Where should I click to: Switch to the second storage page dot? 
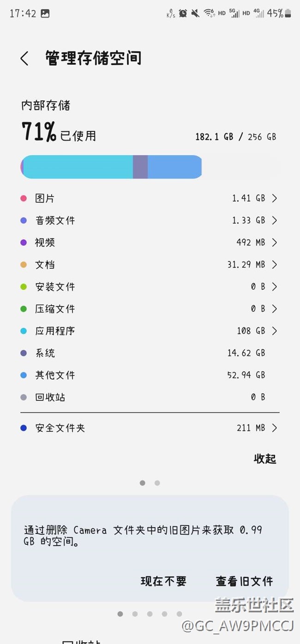(x=157, y=483)
